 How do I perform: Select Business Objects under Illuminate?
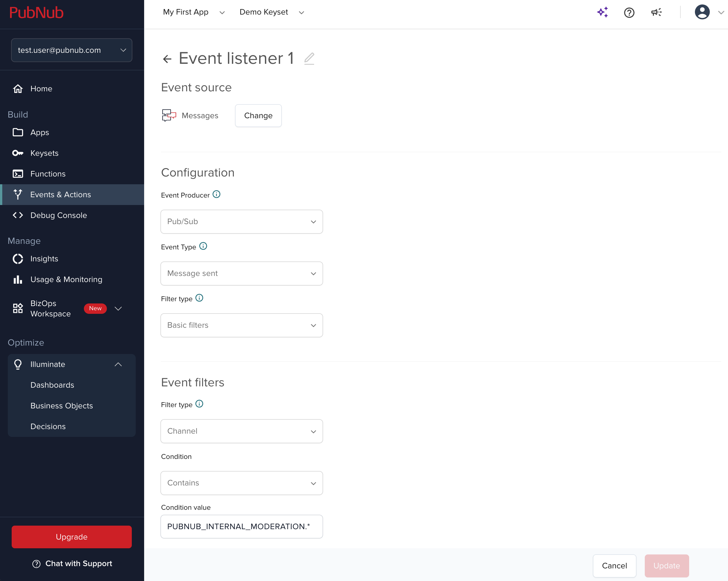[62, 405]
